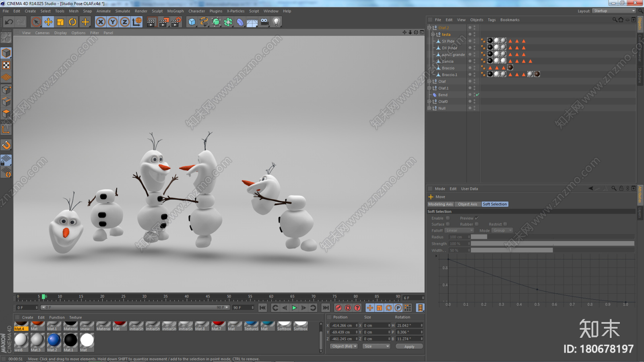644x362 pixels.
Task: Open the Object (Rel) coordinate dropdown
Action: [x=344, y=346]
